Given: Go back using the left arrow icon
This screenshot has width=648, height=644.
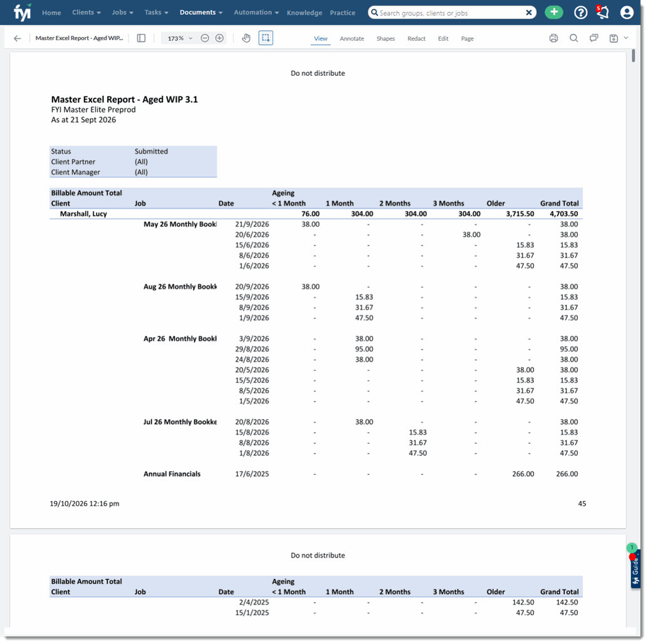Looking at the screenshot, I should click(17, 38).
